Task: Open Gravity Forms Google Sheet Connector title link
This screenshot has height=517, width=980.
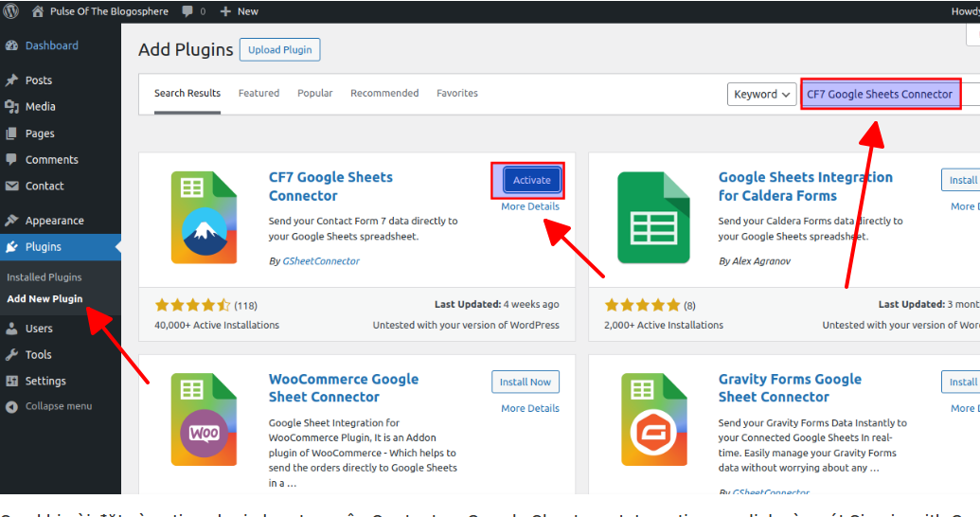Action: tap(790, 387)
